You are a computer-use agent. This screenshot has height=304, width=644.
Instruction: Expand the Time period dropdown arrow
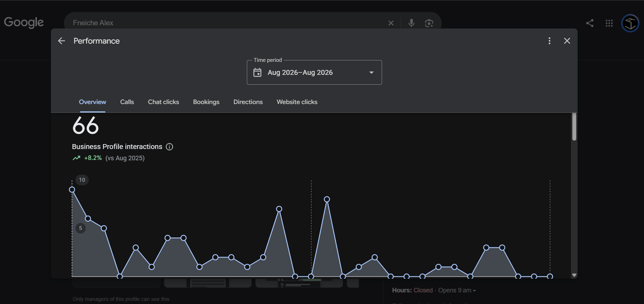(372, 72)
